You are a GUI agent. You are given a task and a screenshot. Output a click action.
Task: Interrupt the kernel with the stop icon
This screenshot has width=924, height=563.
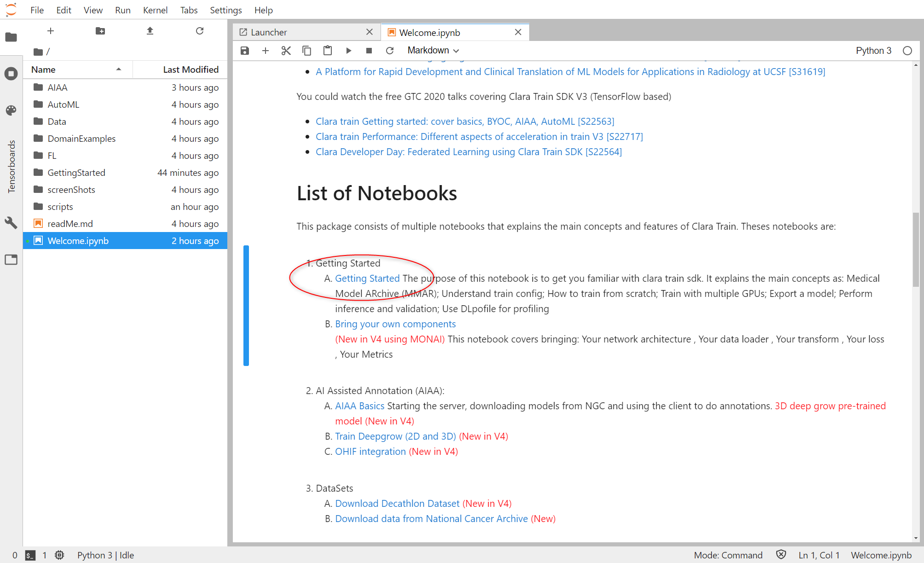(369, 51)
